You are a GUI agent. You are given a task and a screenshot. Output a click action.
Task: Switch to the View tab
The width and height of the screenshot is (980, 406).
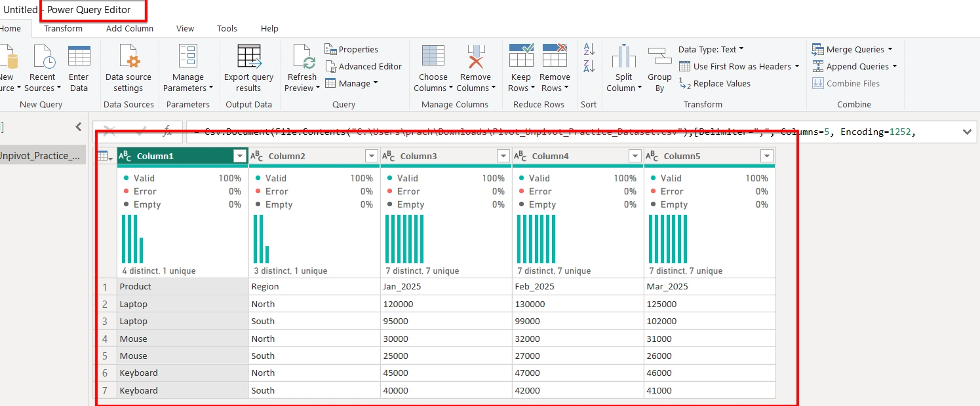pyautogui.click(x=185, y=28)
